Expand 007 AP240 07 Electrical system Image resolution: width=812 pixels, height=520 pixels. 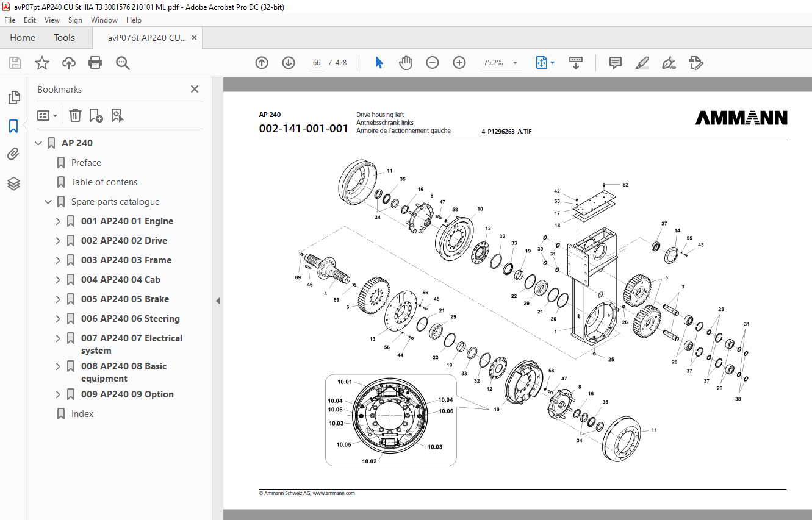pos(58,338)
